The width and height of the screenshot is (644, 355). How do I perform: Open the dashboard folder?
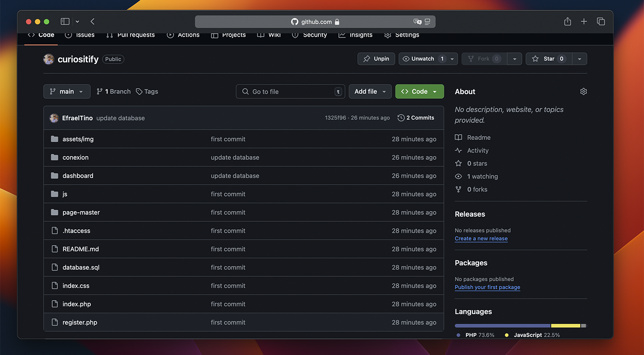[78, 176]
